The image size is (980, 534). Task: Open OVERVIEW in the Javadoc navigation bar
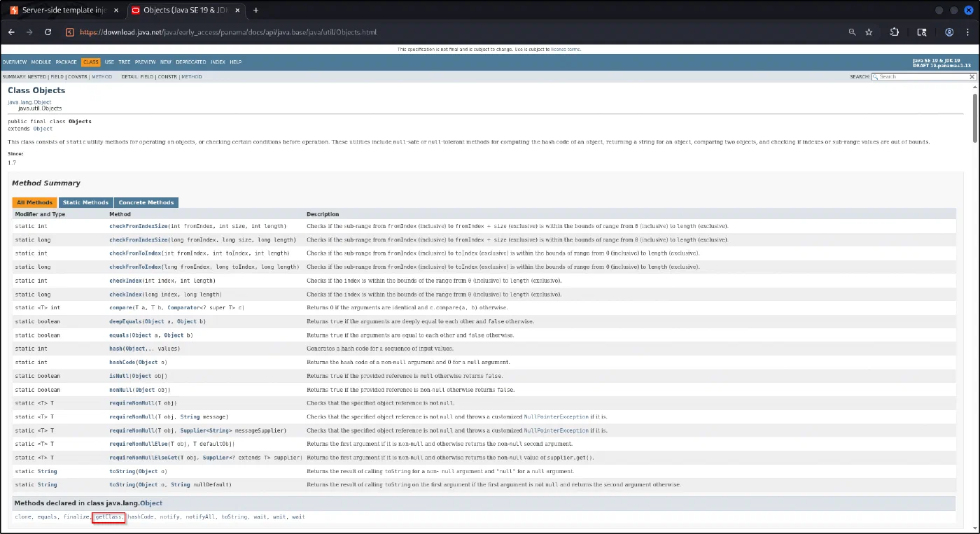[x=14, y=62]
